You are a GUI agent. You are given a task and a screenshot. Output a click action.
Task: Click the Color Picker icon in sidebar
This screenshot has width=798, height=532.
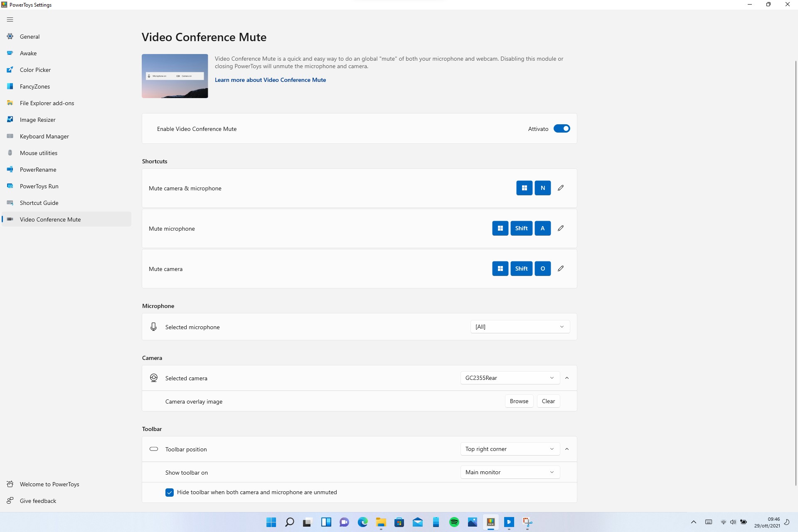[10, 70]
